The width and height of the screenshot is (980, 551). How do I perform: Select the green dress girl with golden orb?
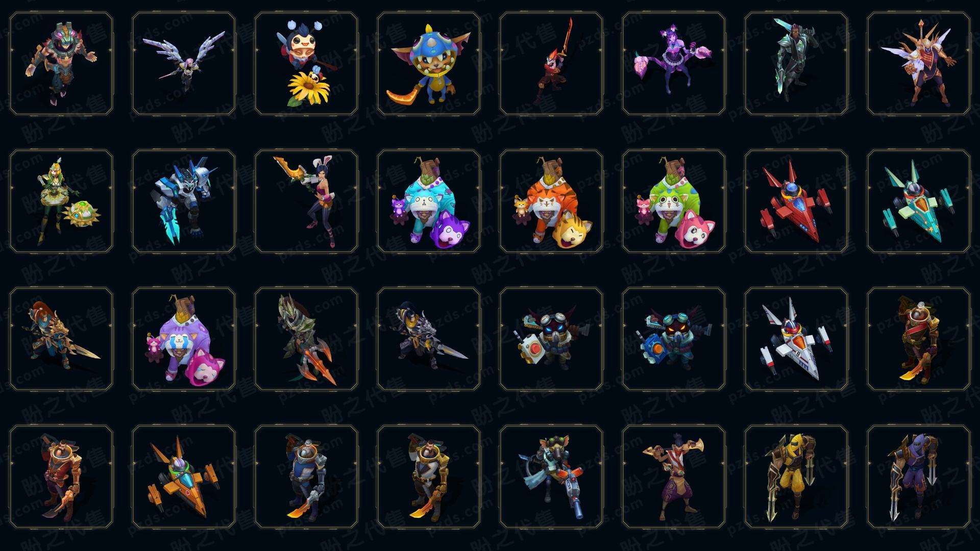(x=61, y=201)
